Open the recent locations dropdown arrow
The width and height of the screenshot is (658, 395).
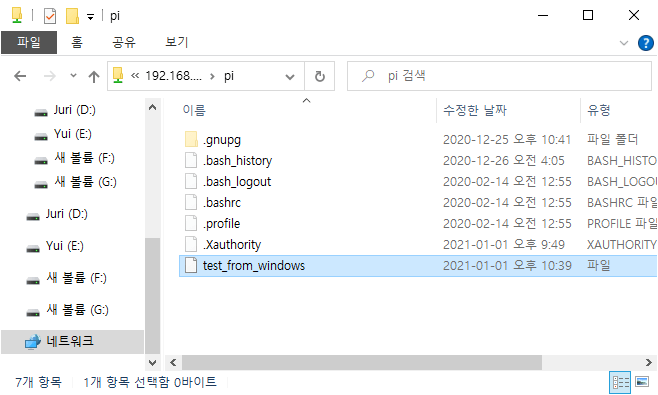pyautogui.click(x=73, y=76)
